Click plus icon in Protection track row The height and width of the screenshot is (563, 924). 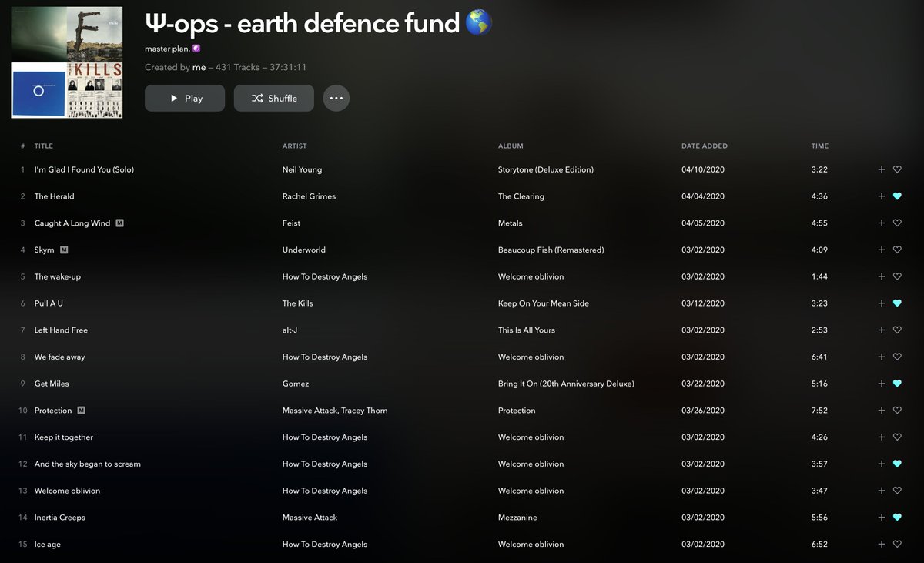[881, 411]
